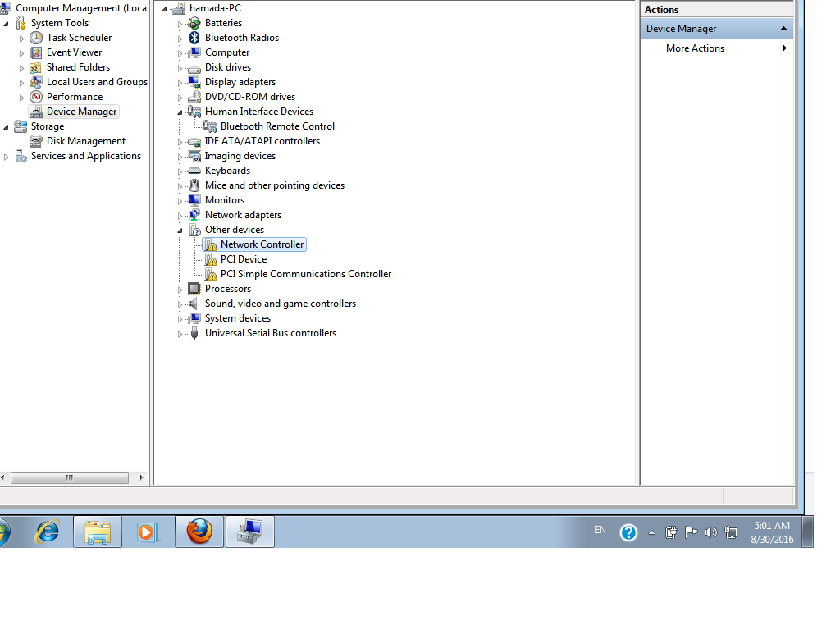This screenshot has height=630, width=840.
Task: Click the Keyboards category icon
Action: point(194,171)
